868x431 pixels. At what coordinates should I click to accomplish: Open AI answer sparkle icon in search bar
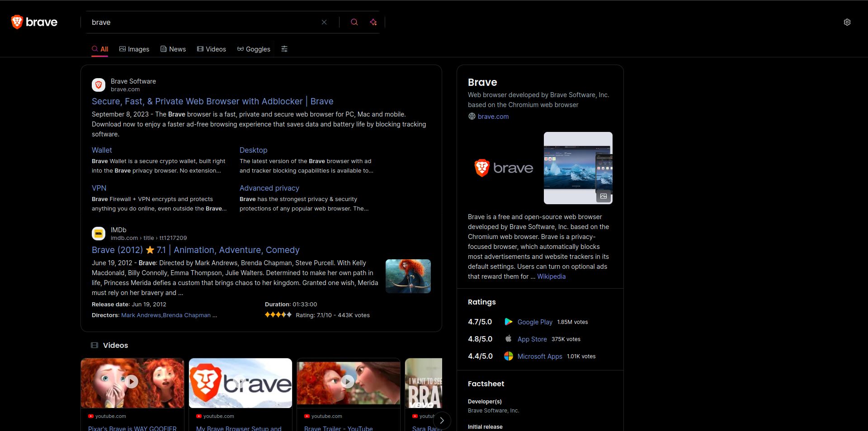pyautogui.click(x=373, y=22)
